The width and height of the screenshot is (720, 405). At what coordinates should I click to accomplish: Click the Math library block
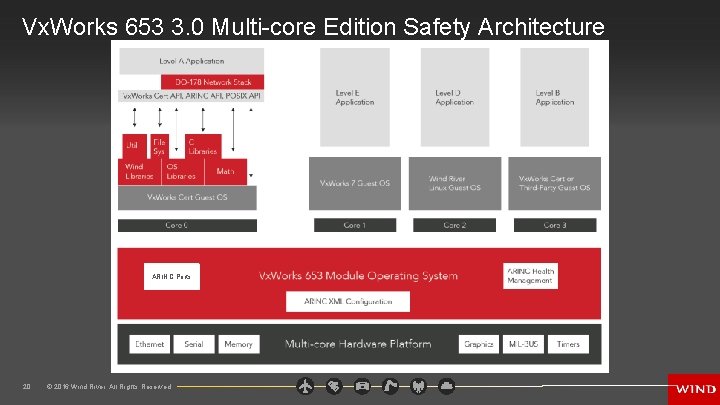point(225,172)
